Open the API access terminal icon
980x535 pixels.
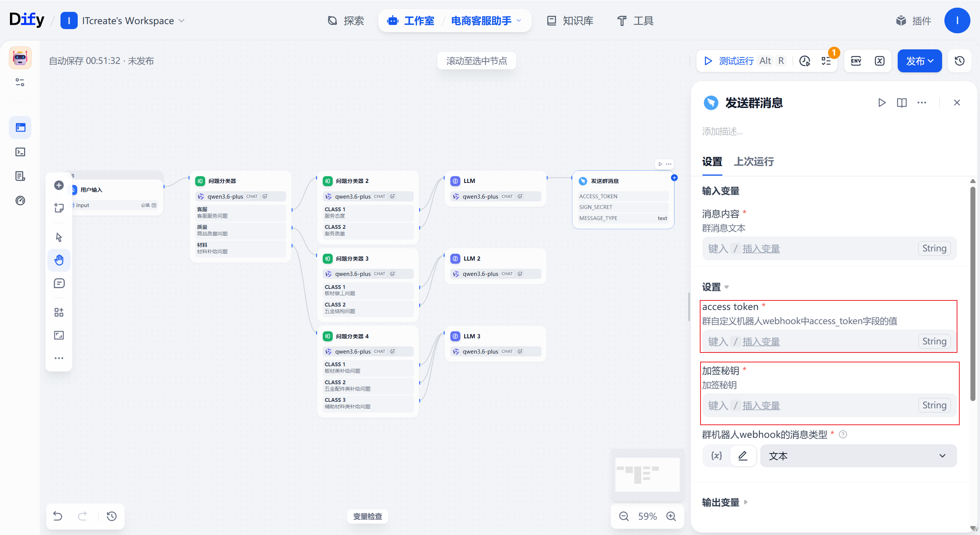pyautogui.click(x=20, y=152)
